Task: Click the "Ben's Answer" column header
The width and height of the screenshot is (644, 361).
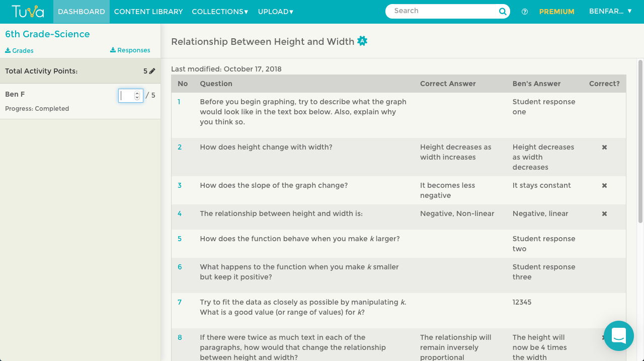Action: coord(536,84)
